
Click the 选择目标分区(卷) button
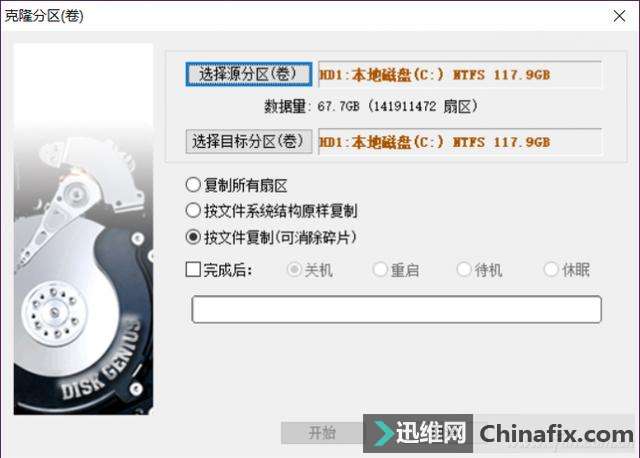click(x=249, y=142)
